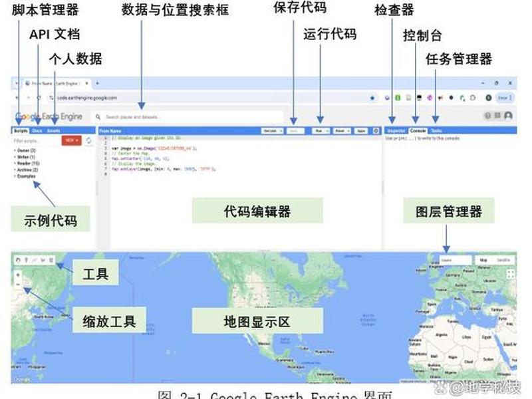Go back in the browser
Image resolution: width=532 pixels, height=399 pixels.
point(17,98)
